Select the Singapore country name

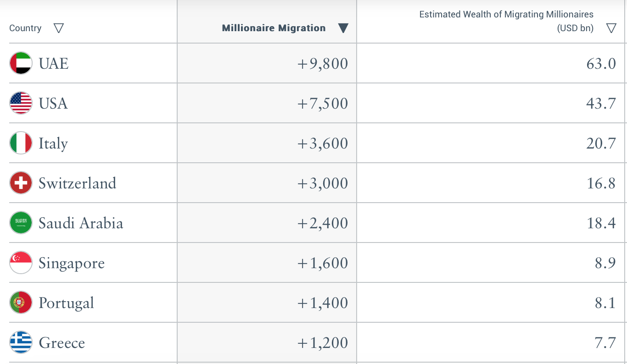pyautogui.click(x=72, y=264)
